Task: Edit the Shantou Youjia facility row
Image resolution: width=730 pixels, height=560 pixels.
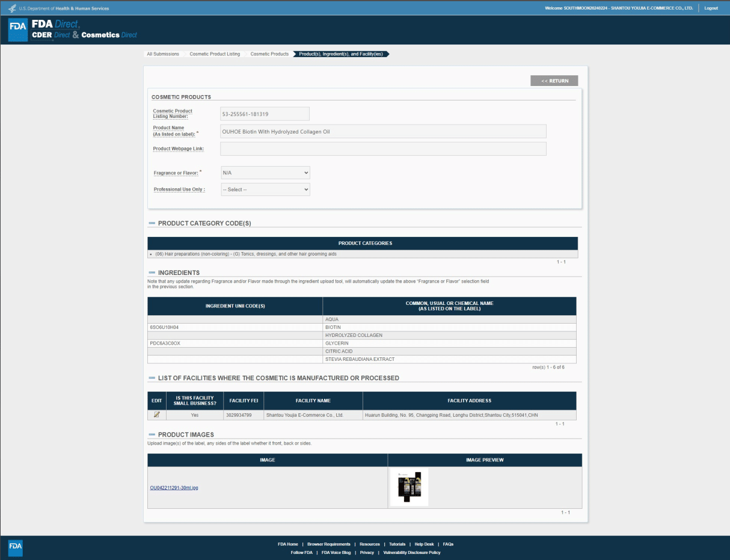Action: point(156,414)
